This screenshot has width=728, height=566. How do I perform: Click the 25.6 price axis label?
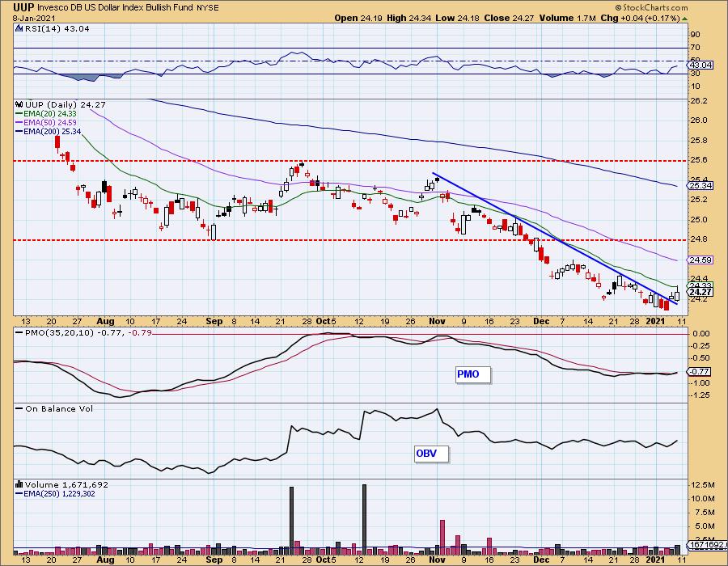coord(699,160)
